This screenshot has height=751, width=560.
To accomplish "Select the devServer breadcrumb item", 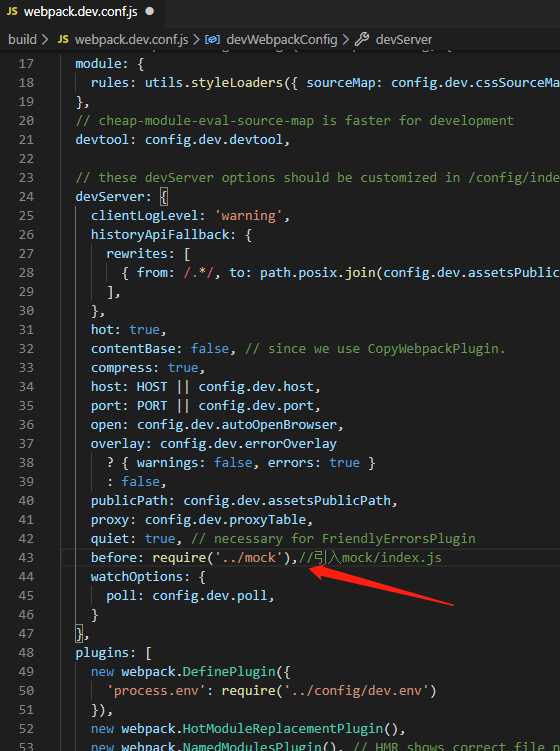I will pyautogui.click(x=403, y=39).
